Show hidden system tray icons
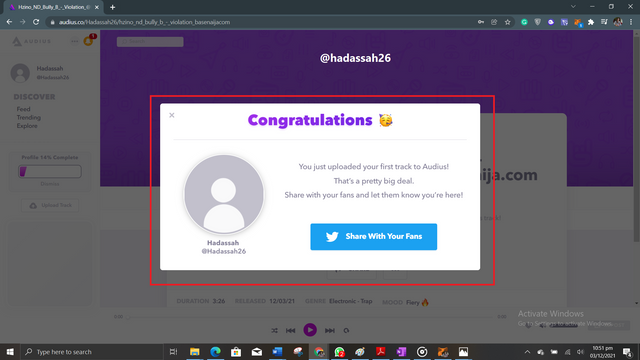Viewport: 640px width, 360px height. [527, 352]
